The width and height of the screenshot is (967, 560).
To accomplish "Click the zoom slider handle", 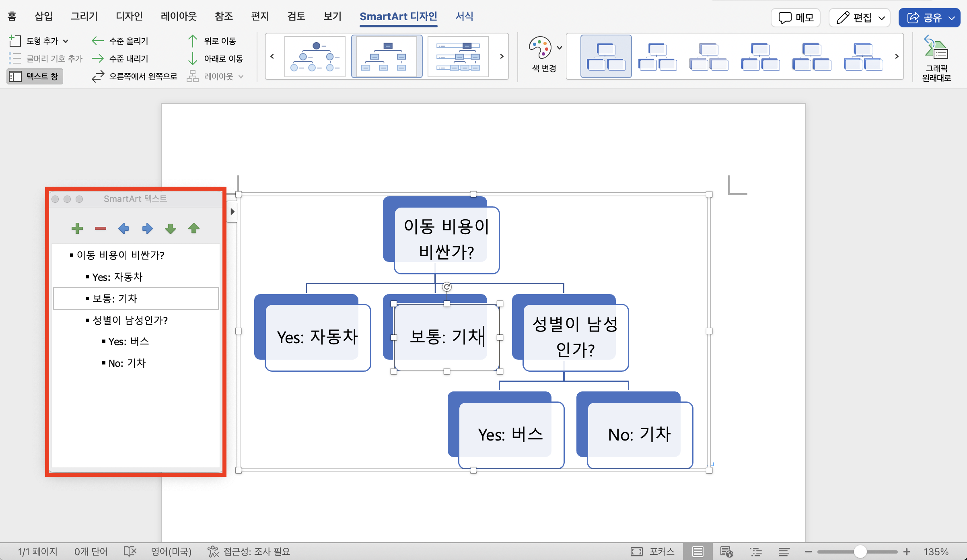I will [860, 552].
